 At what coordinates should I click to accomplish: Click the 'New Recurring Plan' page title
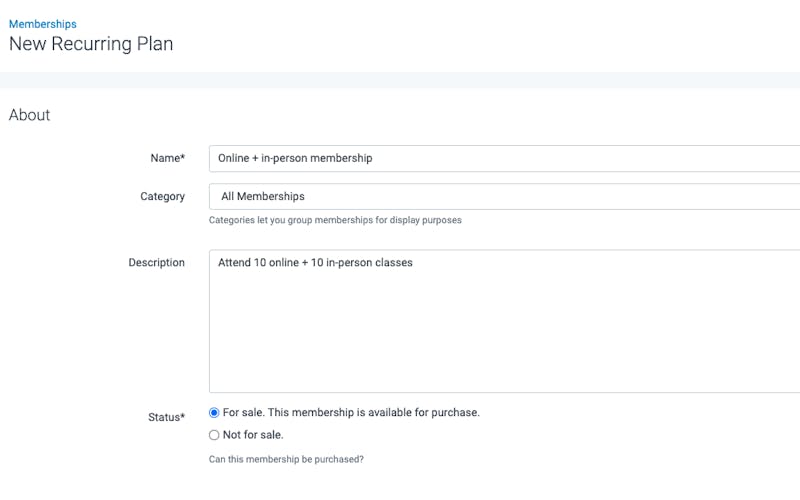[91, 44]
